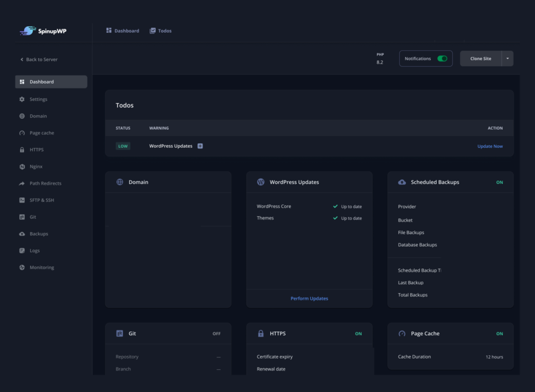535x392 pixels.
Task: Click the Dashboard icon in the top navigation
Action: 109,30
